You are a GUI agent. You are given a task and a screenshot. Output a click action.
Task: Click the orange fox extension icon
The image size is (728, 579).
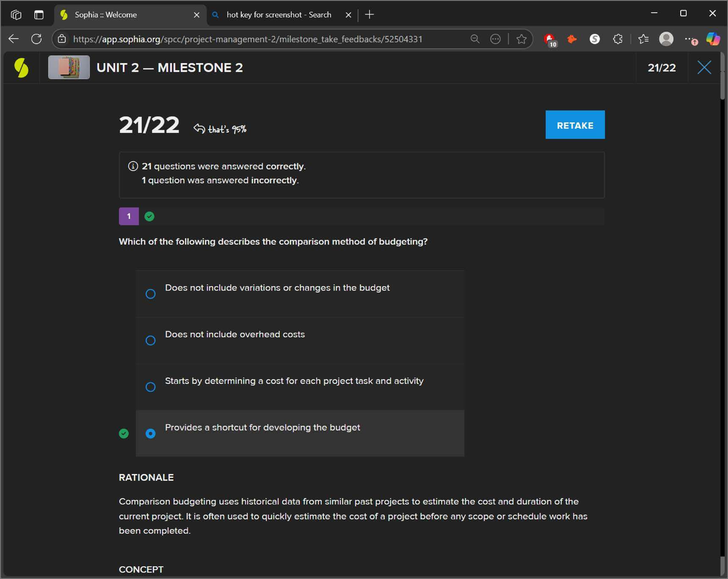571,39
